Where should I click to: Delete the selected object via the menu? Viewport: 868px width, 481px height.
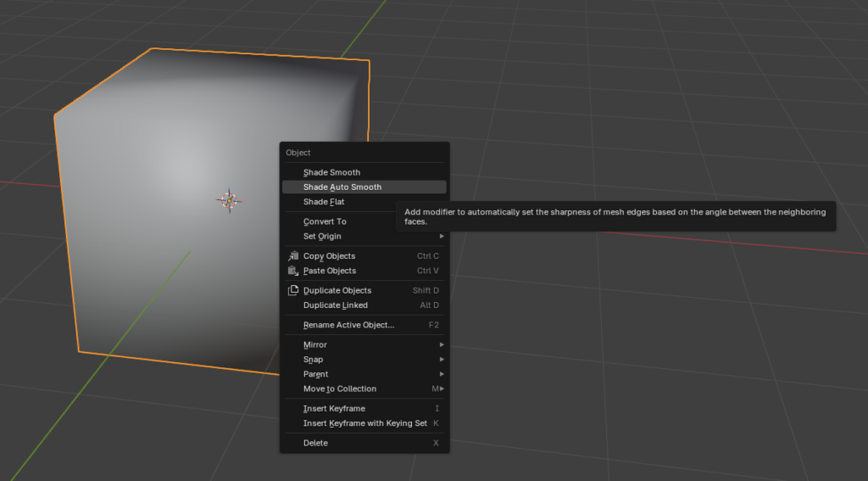point(315,443)
